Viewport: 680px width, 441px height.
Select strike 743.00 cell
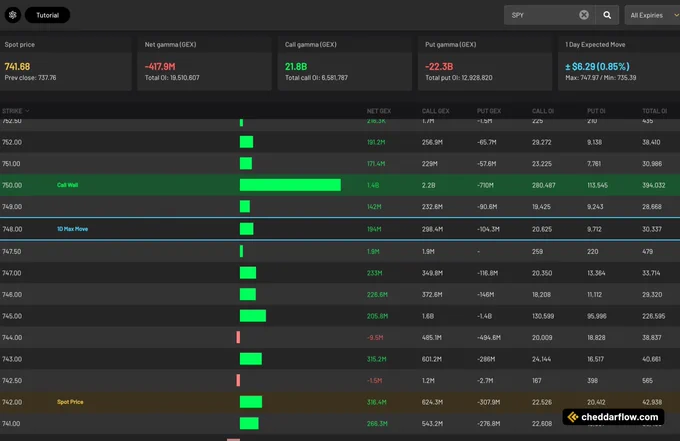click(12, 359)
